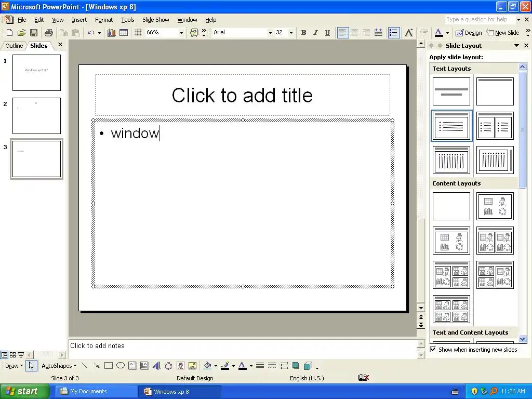The height and width of the screenshot is (399, 532).
Task: Insert a diagram or organization chart
Action: pyautogui.click(x=168, y=365)
